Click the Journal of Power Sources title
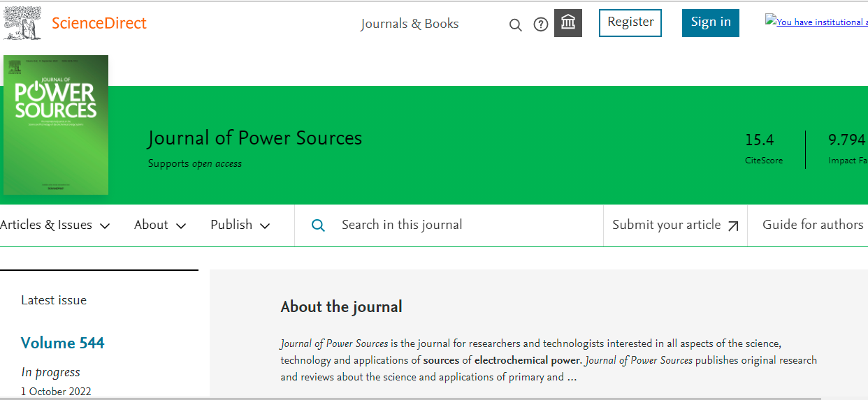Viewport: 868px width, 400px height. [x=254, y=138]
